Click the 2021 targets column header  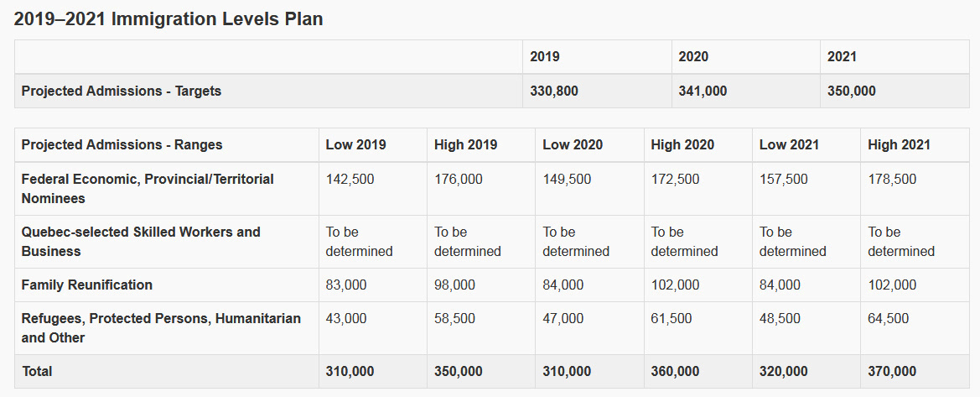pos(842,57)
